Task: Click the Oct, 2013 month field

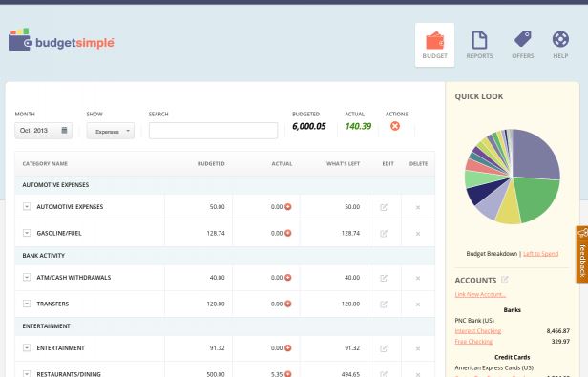Action: 43,131
